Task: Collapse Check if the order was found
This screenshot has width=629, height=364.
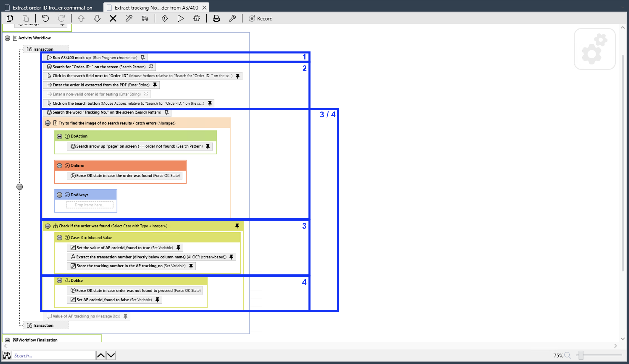Action: coord(48,226)
